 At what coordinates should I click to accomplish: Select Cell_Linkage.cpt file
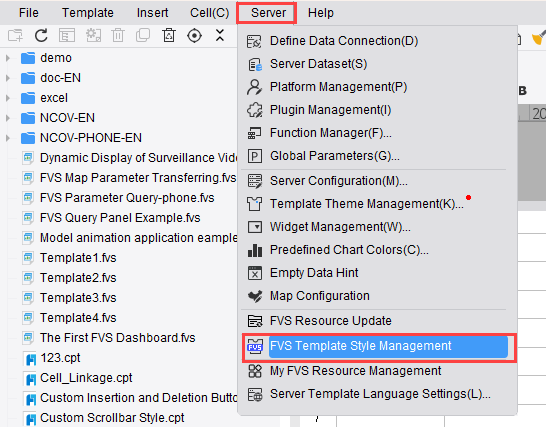86,378
